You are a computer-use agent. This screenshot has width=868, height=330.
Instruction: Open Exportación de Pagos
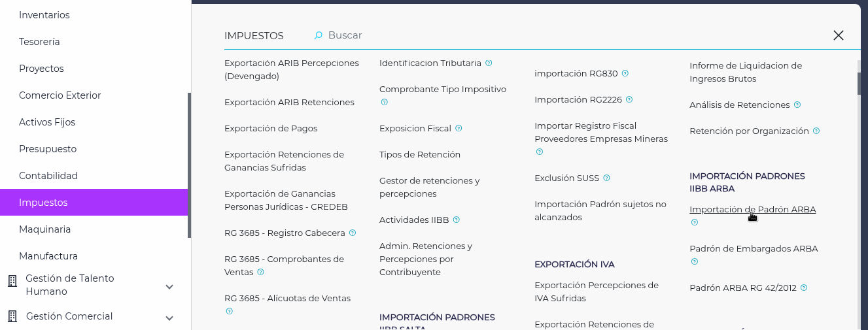pyautogui.click(x=271, y=129)
